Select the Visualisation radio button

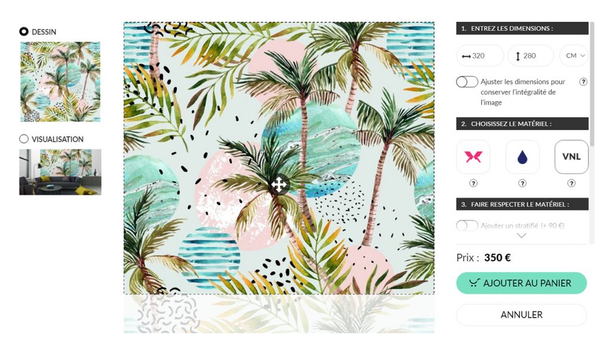coord(24,139)
